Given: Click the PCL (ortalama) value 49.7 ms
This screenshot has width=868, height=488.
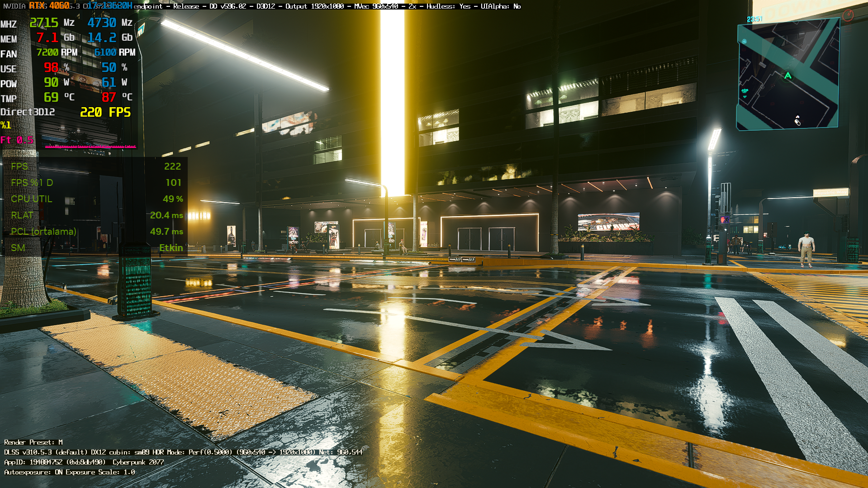Looking at the screenshot, I should (166, 232).
